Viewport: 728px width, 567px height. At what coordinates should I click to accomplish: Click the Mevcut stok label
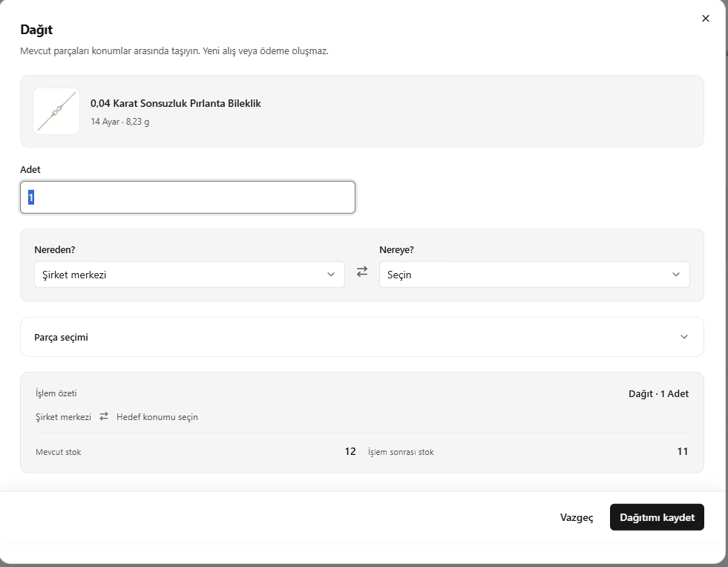(59, 452)
